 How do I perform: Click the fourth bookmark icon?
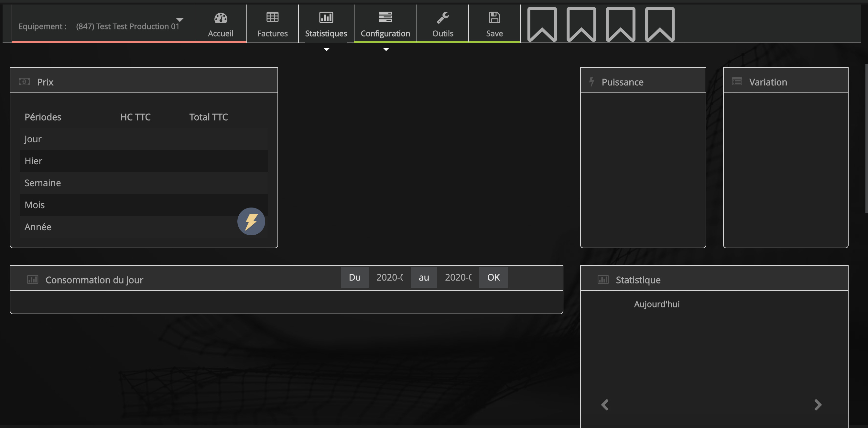point(659,24)
